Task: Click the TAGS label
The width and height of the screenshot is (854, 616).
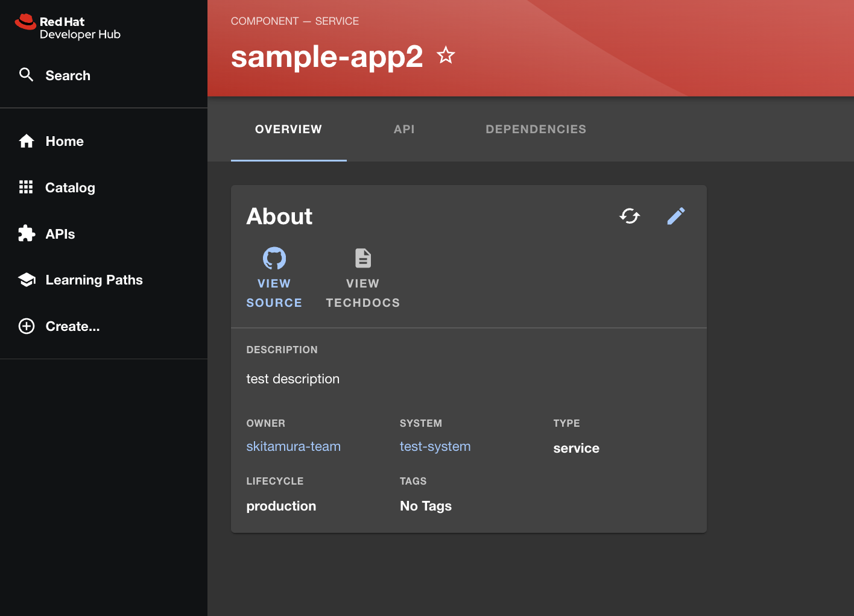Action: coord(413,481)
